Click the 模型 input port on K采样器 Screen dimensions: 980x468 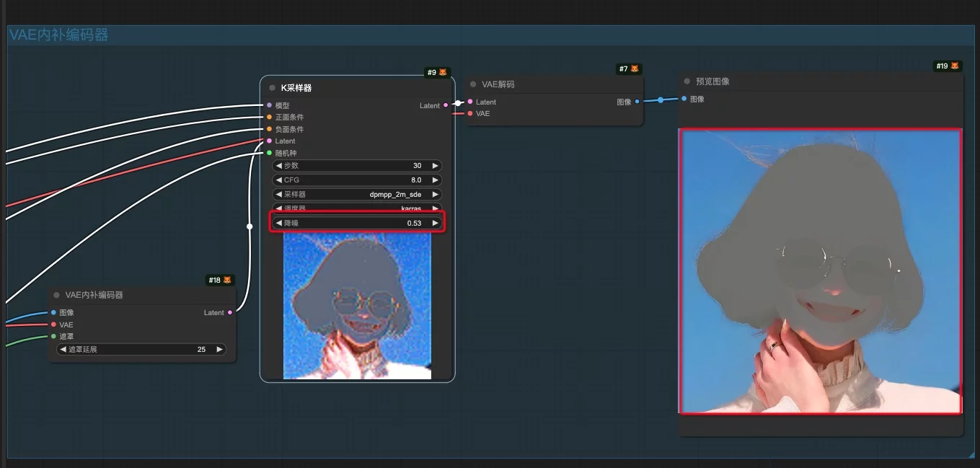[x=269, y=105]
